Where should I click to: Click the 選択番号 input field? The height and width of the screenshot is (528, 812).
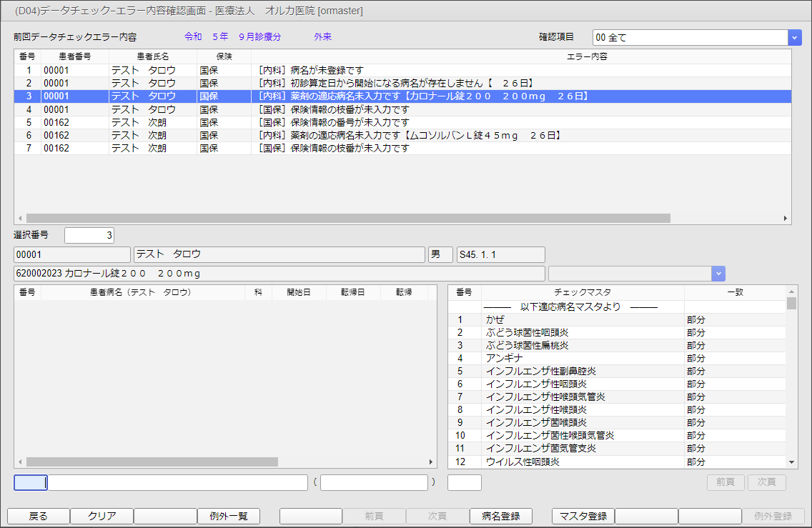pyautogui.click(x=89, y=235)
